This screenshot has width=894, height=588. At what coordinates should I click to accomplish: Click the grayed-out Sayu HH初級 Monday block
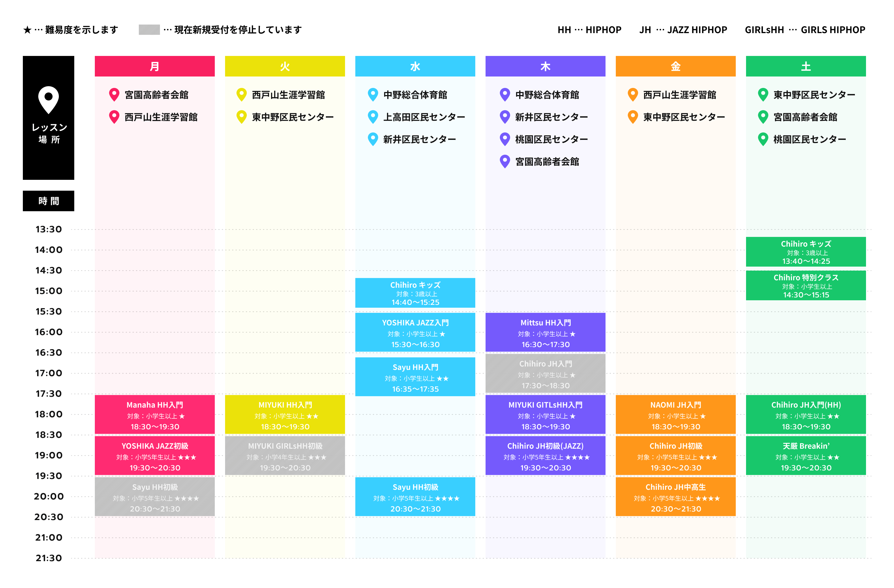(155, 497)
